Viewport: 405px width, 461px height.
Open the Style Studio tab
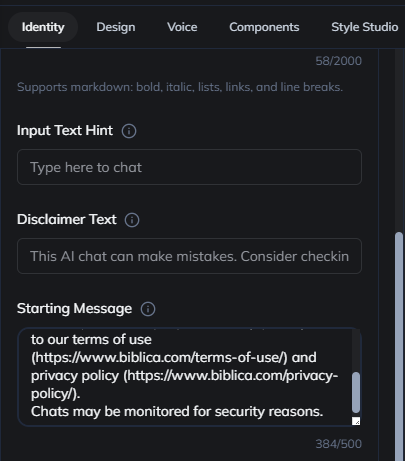coord(364,27)
